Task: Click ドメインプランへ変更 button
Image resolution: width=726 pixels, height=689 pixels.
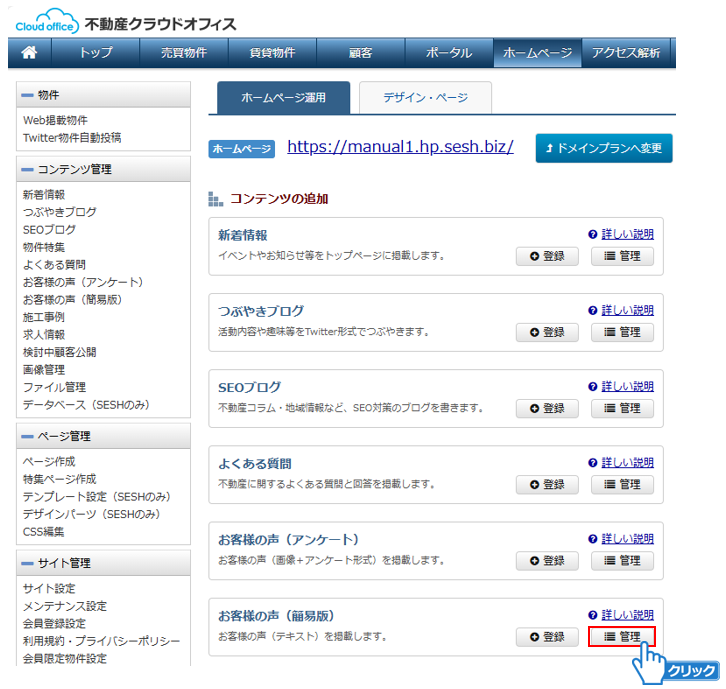Action: [603, 148]
